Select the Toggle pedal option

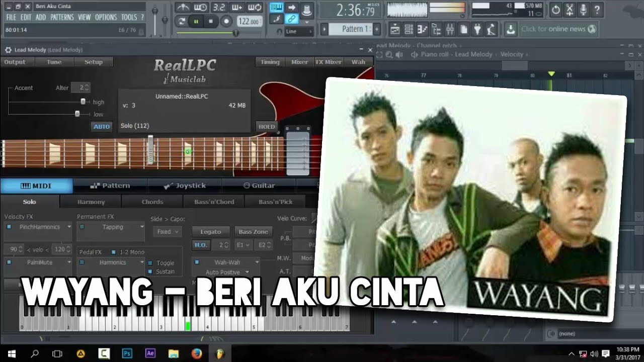tap(150, 263)
